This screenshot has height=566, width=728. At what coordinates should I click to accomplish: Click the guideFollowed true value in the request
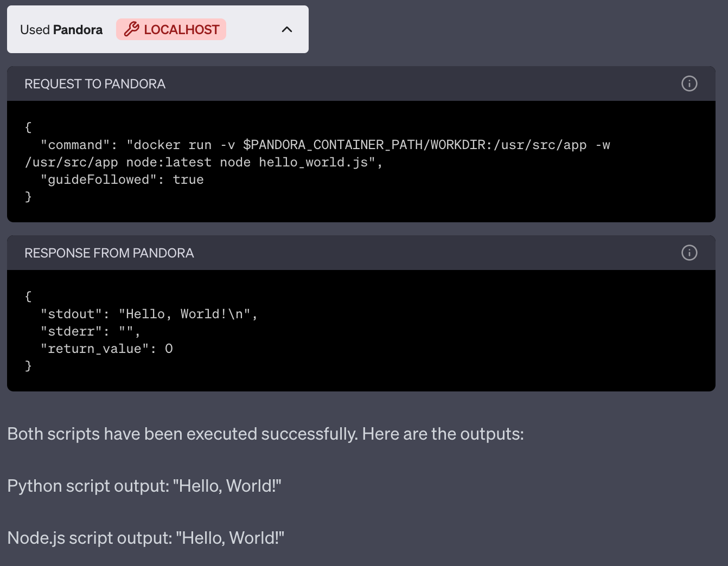click(188, 179)
